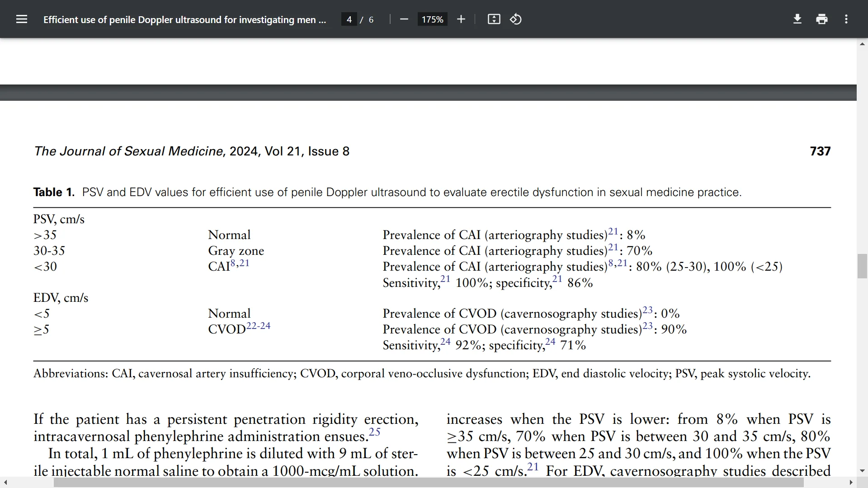Click the 'PSV, cm/s' table header
Viewport: 868px width, 488px height.
click(59, 219)
